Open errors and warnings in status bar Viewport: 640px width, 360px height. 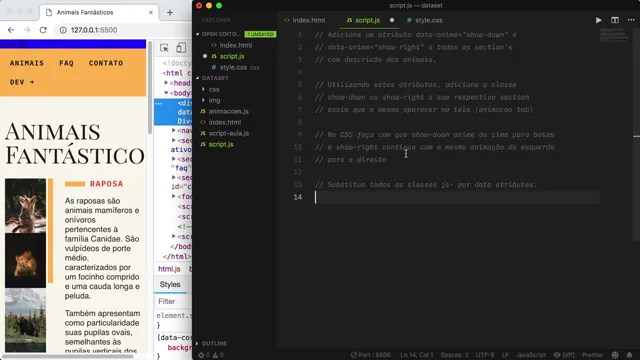point(211,355)
